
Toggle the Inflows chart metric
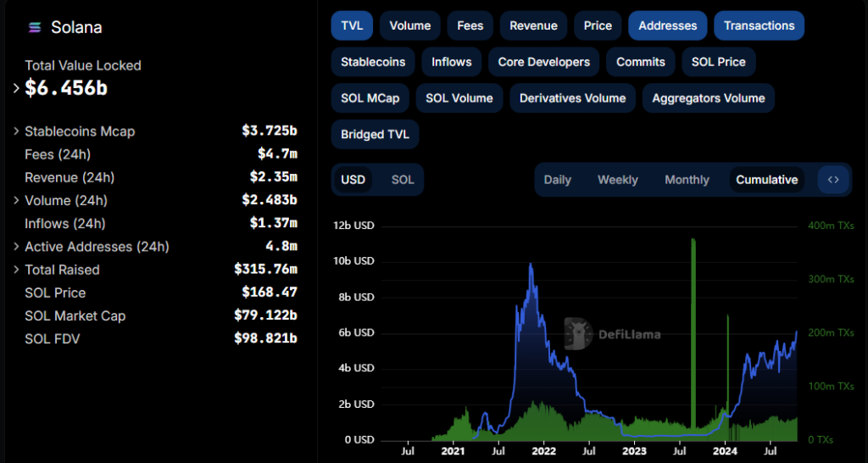[x=452, y=62]
